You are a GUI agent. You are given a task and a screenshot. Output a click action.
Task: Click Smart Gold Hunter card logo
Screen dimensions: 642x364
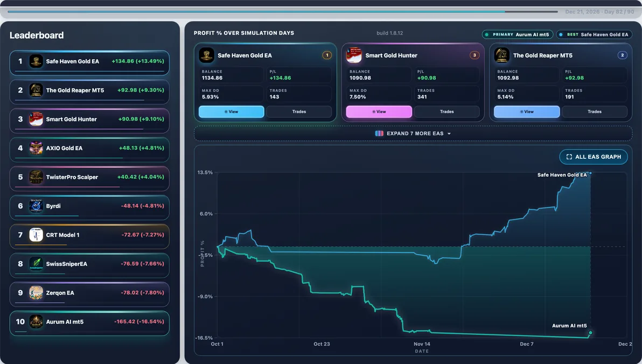point(354,55)
